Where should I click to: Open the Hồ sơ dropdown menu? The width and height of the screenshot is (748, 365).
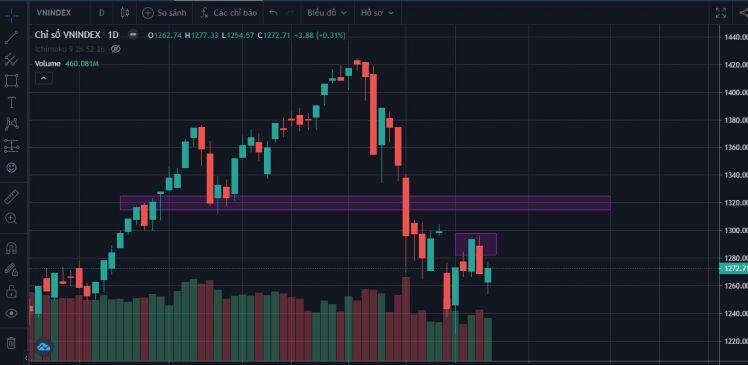coord(377,13)
